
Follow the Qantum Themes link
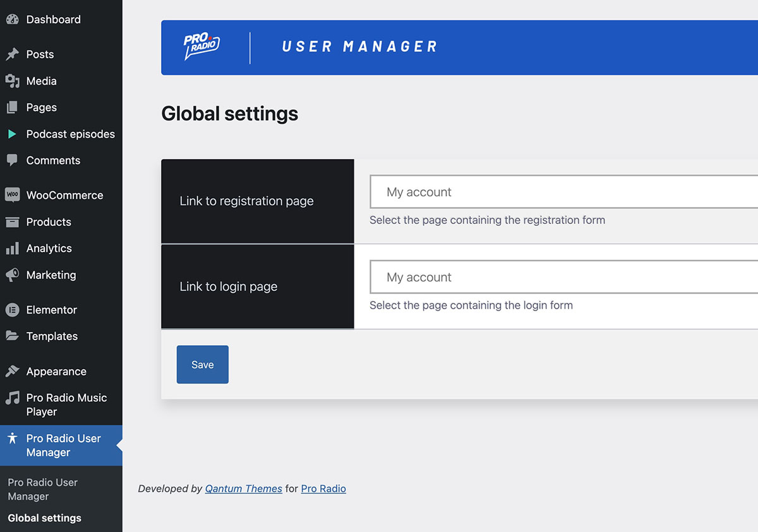(x=244, y=488)
